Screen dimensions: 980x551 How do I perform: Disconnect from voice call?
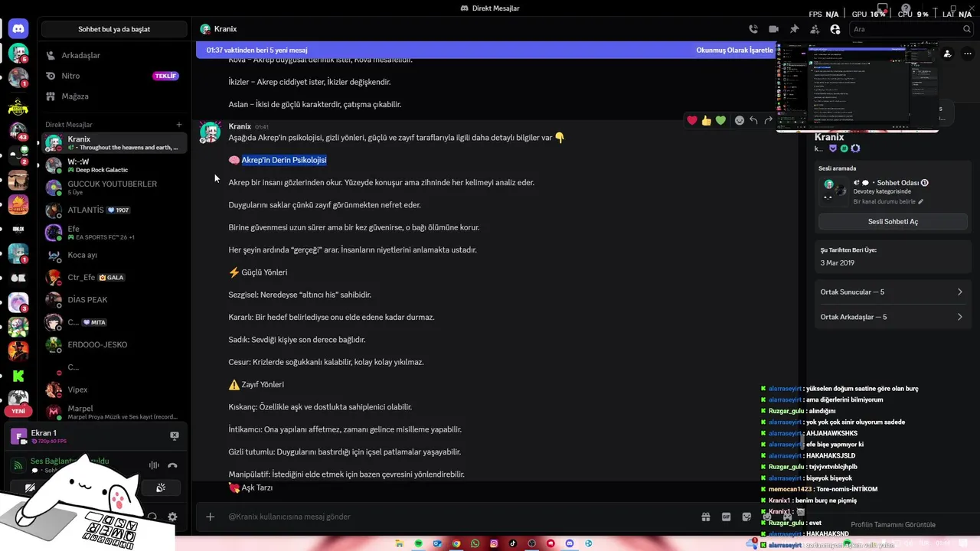[172, 465]
